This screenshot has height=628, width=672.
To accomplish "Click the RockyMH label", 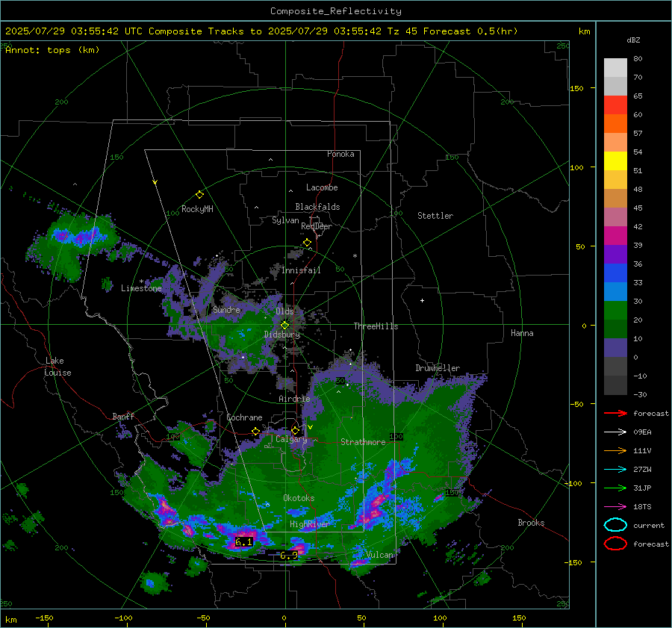I will [197, 209].
